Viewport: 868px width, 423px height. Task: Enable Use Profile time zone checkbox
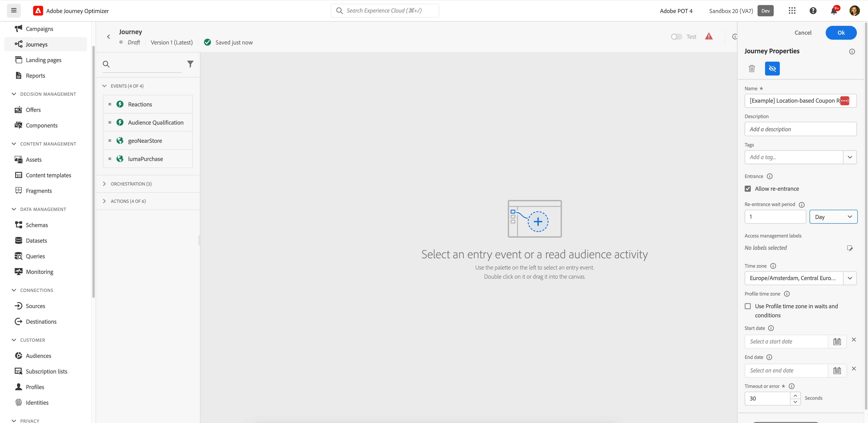(x=748, y=306)
